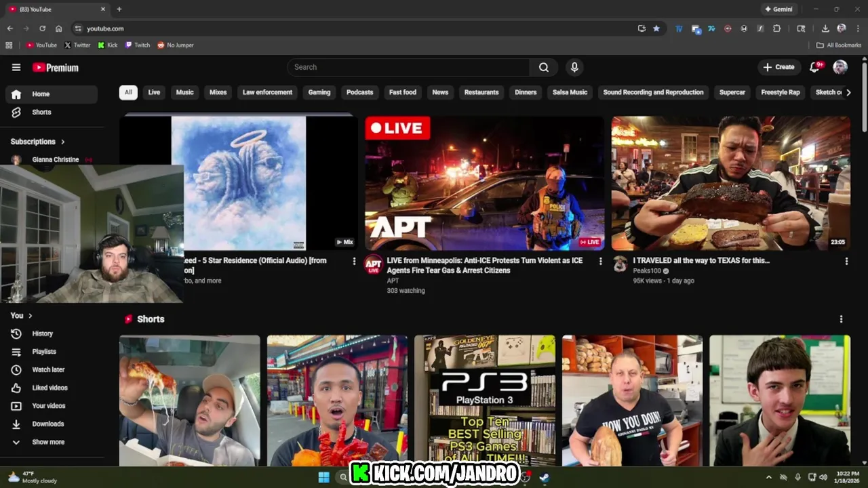The image size is (868, 488).
Task: Expand the You section chevron
Action: coord(30,316)
